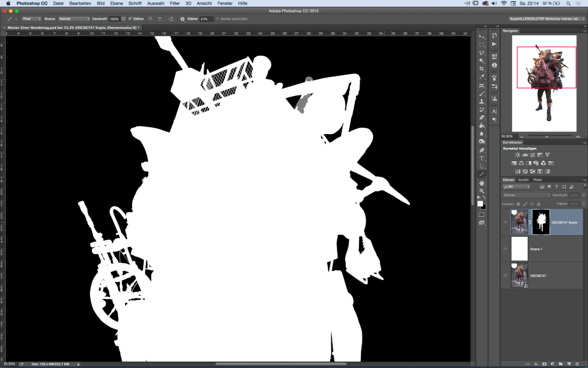Select the Clone Stamp tool
The width and height of the screenshot is (588, 368).
pos(482,101)
